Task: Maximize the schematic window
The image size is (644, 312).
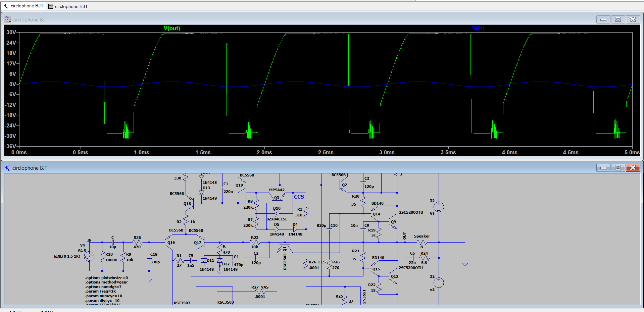Action: click(x=618, y=168)
